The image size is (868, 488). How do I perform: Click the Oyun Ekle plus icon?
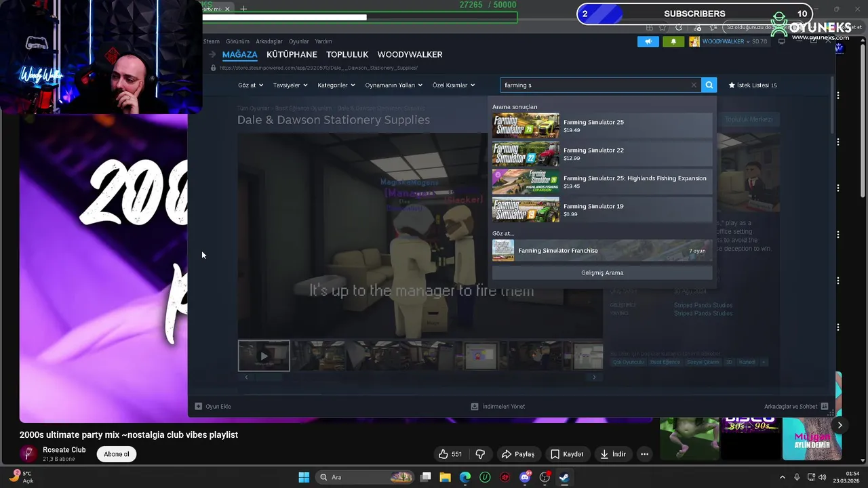tap(199, 407)
